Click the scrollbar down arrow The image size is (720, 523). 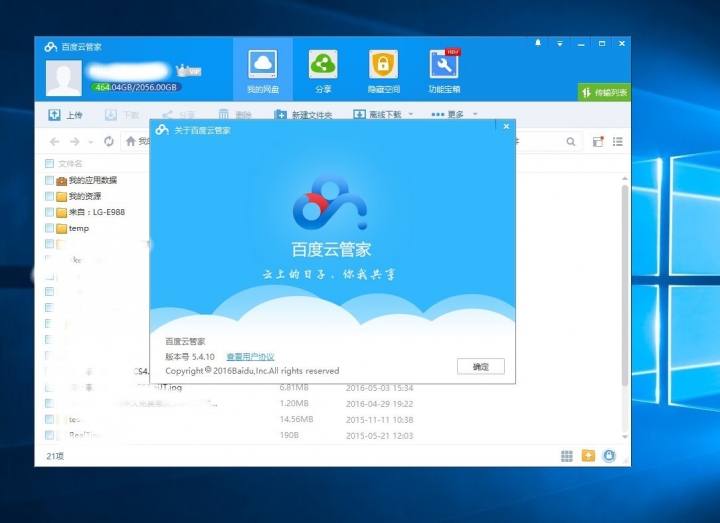625,437
